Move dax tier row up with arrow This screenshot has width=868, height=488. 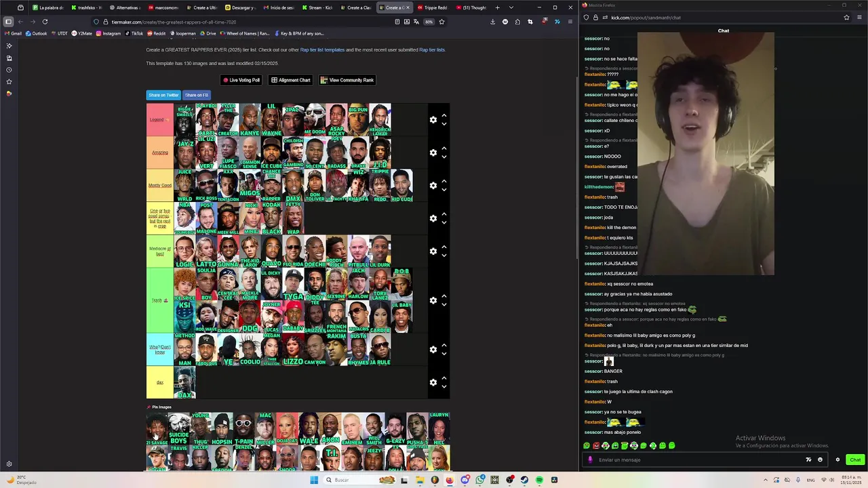coord(444,378)
